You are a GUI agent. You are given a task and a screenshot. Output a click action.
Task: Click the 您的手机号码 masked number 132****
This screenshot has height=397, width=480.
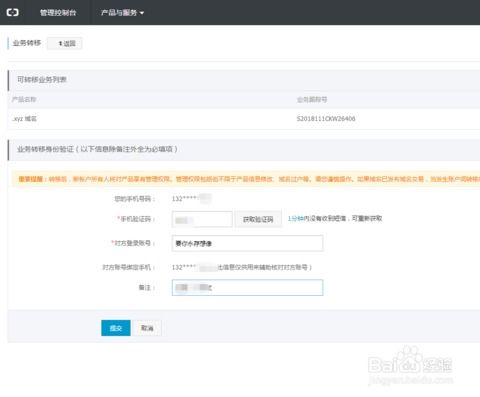pos(191,199)
